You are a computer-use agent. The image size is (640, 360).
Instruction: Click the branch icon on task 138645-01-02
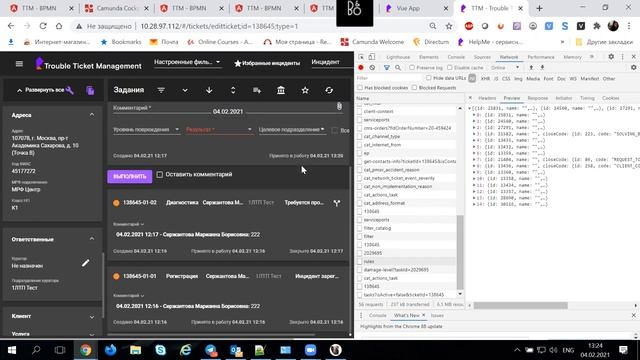(x=337, y=203)
